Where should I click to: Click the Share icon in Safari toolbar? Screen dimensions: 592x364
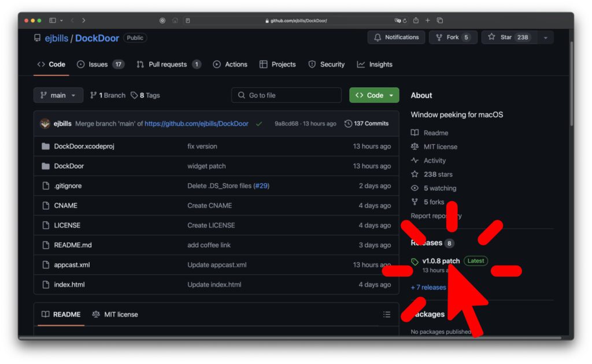(416, 20)
